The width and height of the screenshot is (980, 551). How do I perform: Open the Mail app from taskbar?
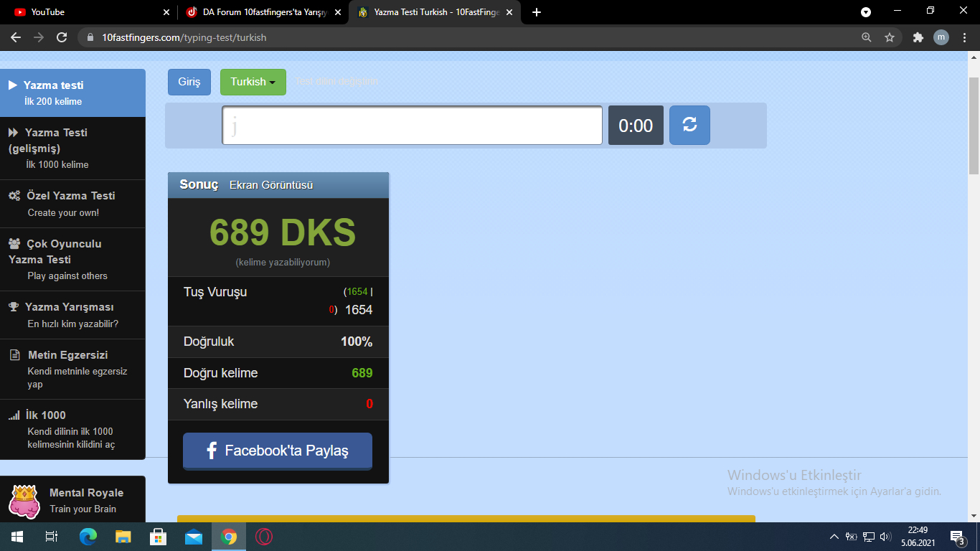coord(194,537)
